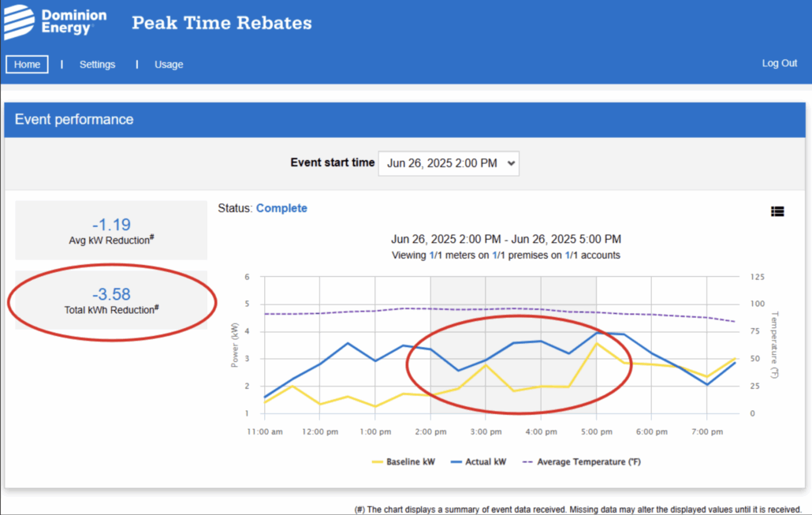The height and width of the screenshot is (515, 812).
Task: Click the Total kWh Reduction label
Action: tap(111, 310)
